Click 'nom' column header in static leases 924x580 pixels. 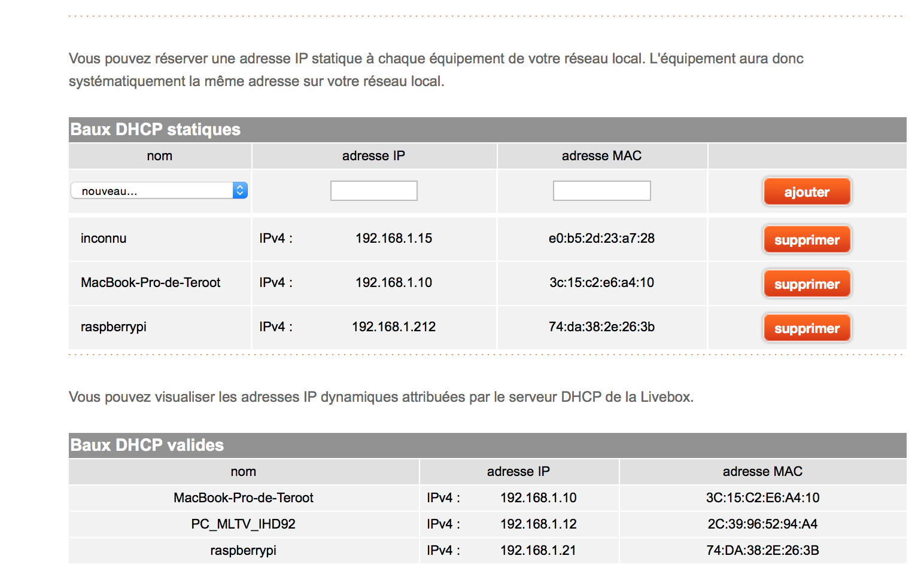click(160, 155)
